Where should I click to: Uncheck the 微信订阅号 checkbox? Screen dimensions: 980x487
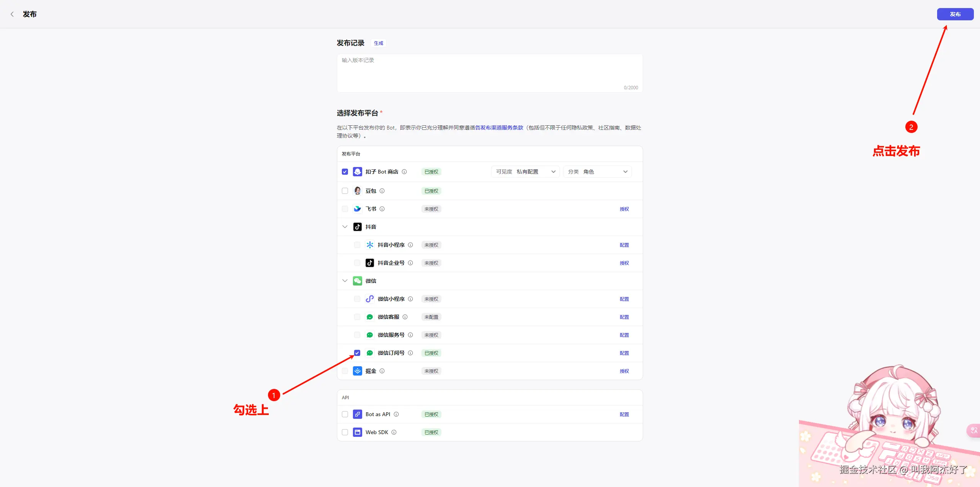tap(357, 353)
